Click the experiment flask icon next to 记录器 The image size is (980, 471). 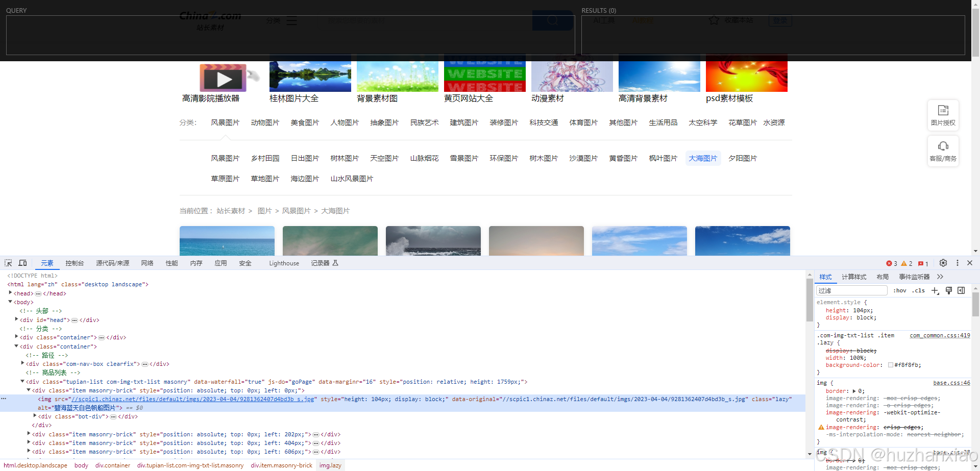tap(335, 263)
